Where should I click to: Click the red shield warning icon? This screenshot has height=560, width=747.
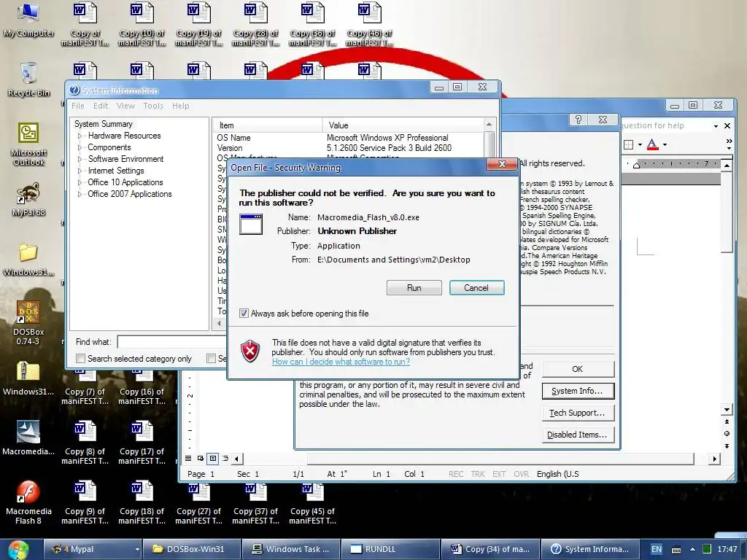point(249,351)
